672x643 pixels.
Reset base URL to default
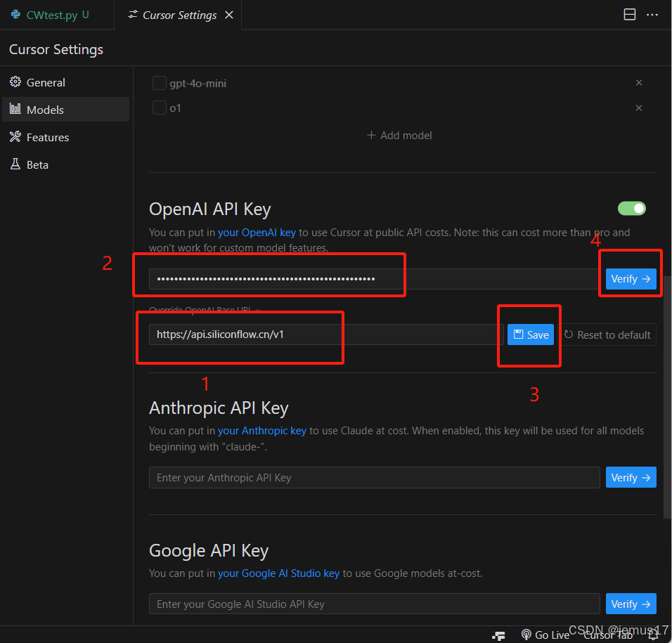(607, 335)
